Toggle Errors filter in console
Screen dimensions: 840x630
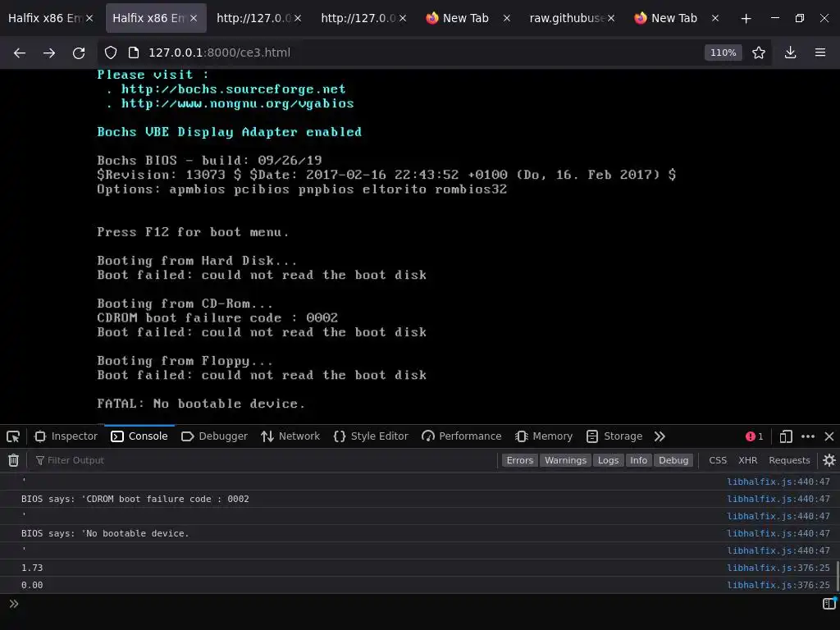(519, 460)
